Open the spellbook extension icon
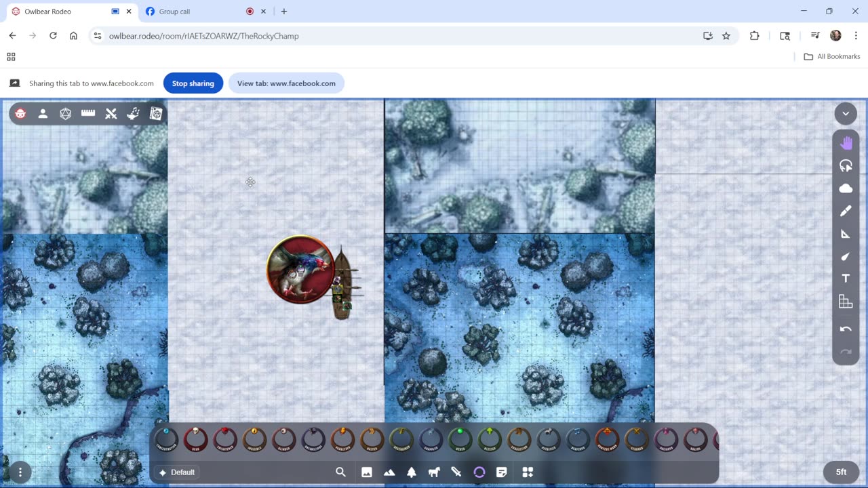The height and width of the screenshot is (488, 868). pyautogui.click(x=156, y=114)
